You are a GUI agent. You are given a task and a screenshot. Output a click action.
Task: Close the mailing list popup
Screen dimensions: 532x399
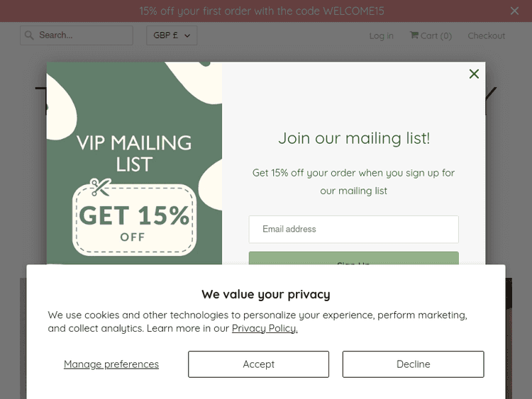474,74
